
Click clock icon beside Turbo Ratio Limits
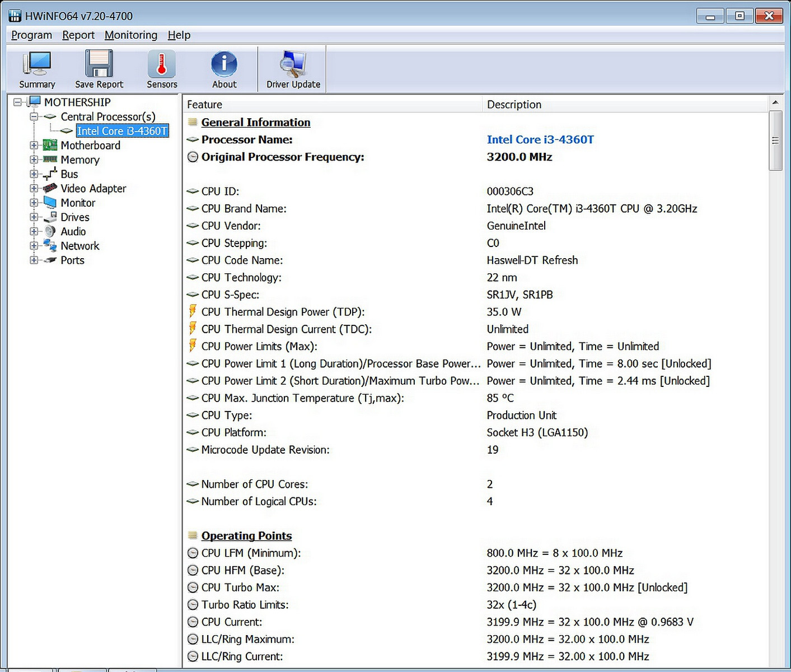pyautogui.click(x=193, y=605)
